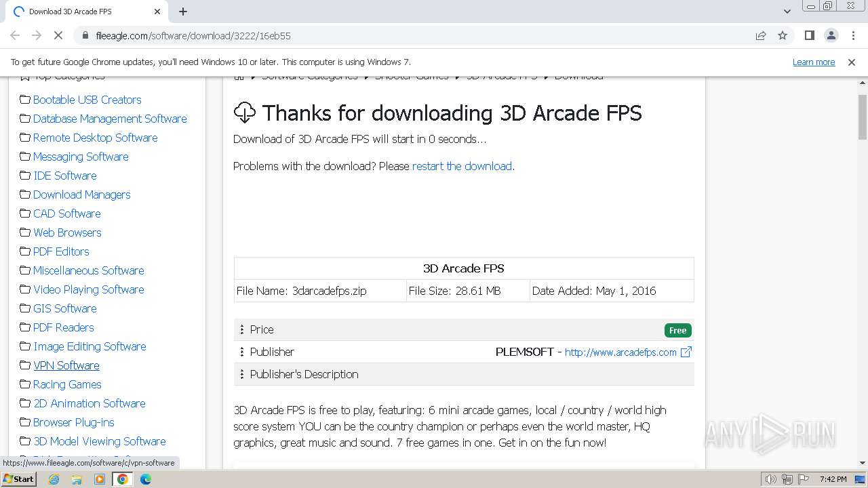
Task: Open PDF Editors category
Action: pyautogui.click(x=61, y=251)
